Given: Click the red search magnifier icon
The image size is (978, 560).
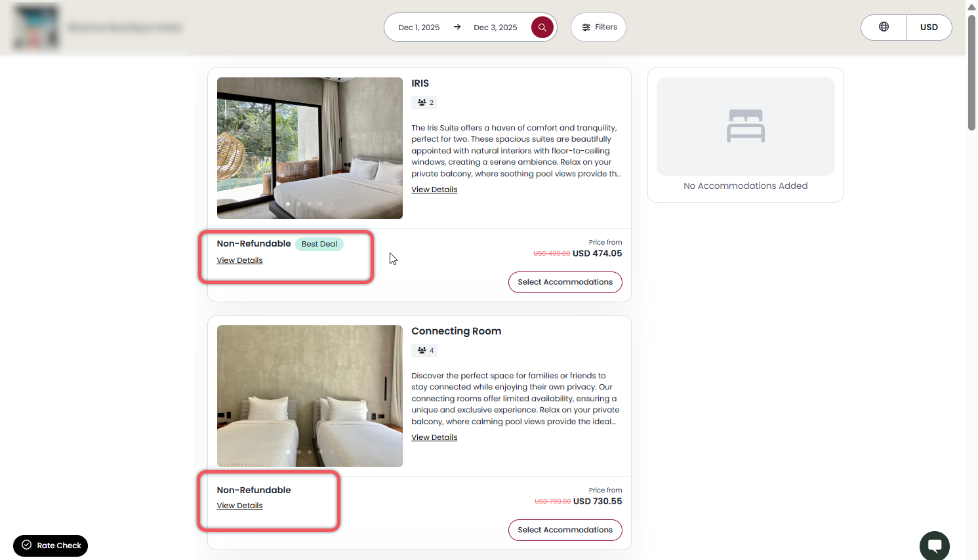Looking at the screenshot, I should (542, 28).
